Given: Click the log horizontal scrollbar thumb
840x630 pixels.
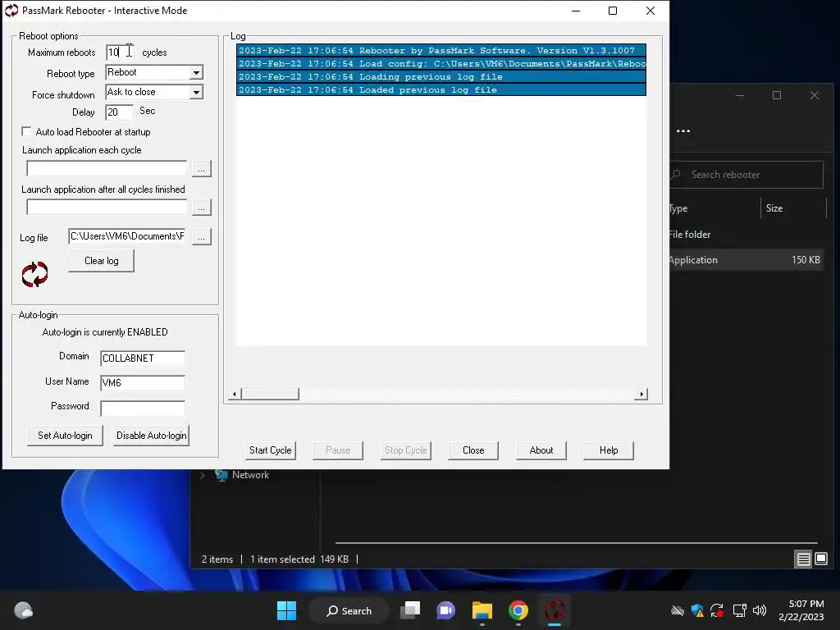Looking at the screenshot, I should pyautogui.click(x=270, y=395).
